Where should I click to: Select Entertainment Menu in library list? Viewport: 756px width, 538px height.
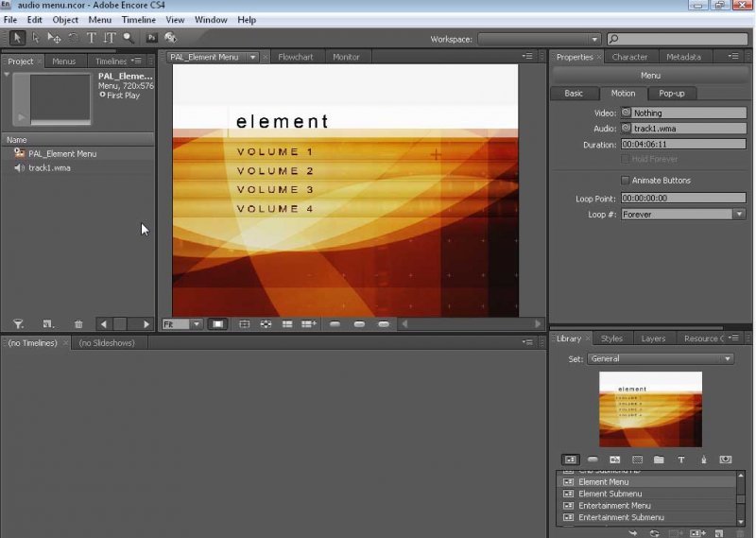(615, 505)
